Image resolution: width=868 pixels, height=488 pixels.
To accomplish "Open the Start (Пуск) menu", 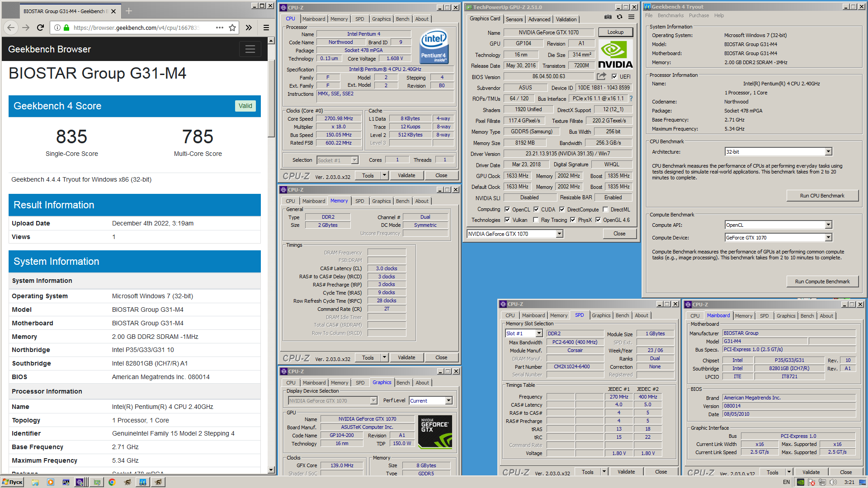I will (12, 482).
